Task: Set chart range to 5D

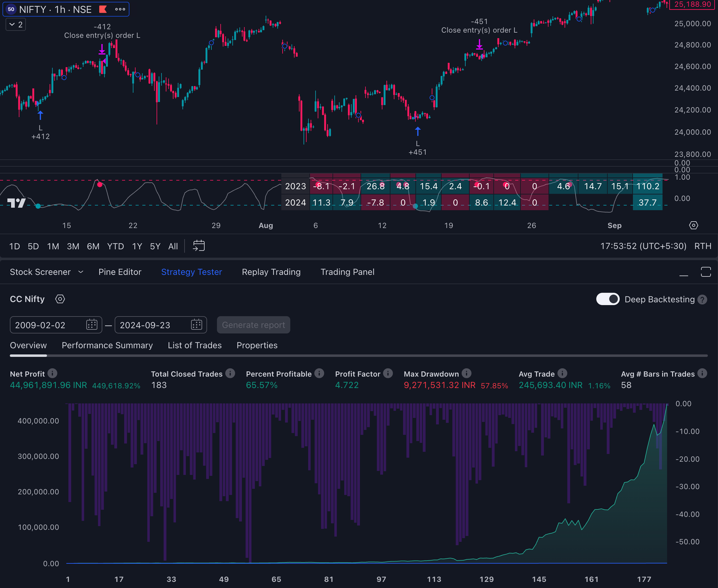Action: (33, 246)
